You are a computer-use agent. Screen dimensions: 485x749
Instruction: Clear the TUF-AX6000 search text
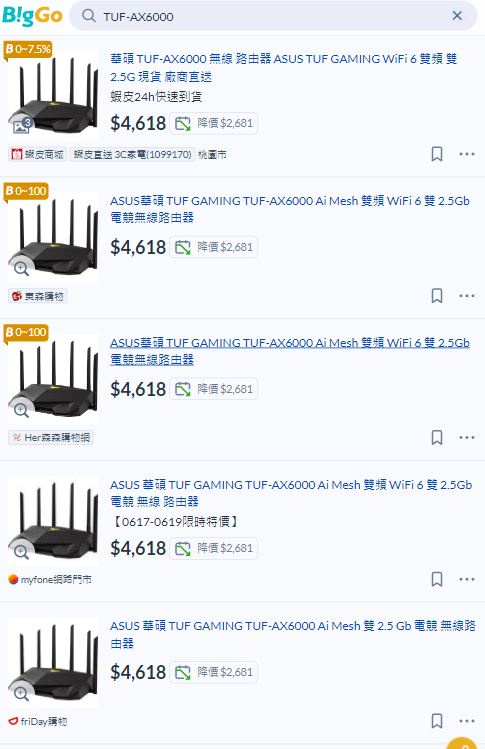tap(457, 16)
